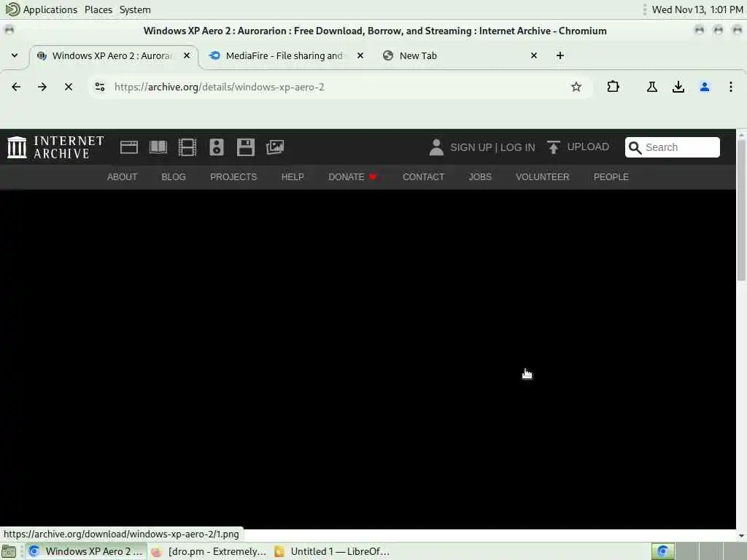Click the address bar URL
Viewport: 747px width, 560px height.
[x=219, y=87]
